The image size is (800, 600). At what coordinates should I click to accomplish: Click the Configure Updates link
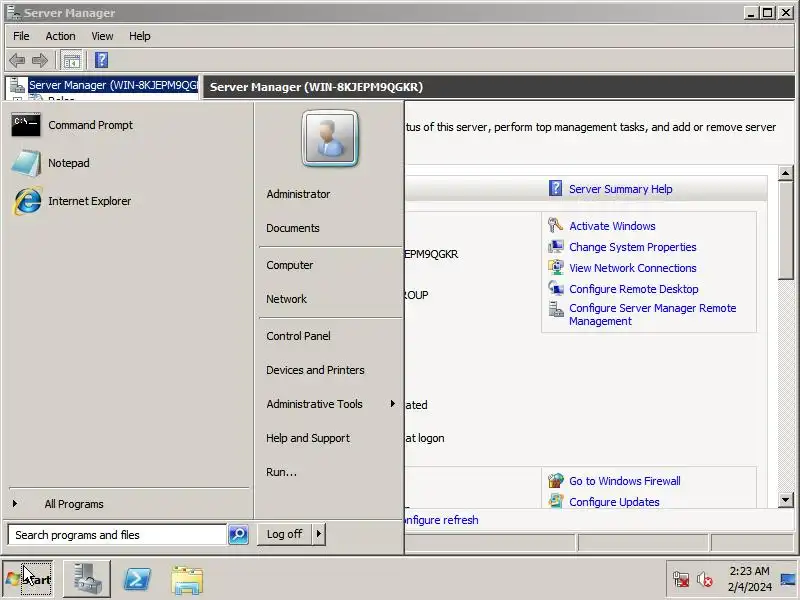614,502
